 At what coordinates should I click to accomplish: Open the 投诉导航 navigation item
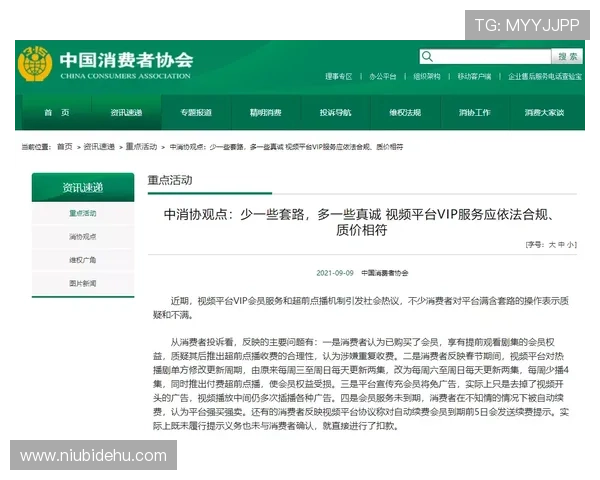pos(335,113)
